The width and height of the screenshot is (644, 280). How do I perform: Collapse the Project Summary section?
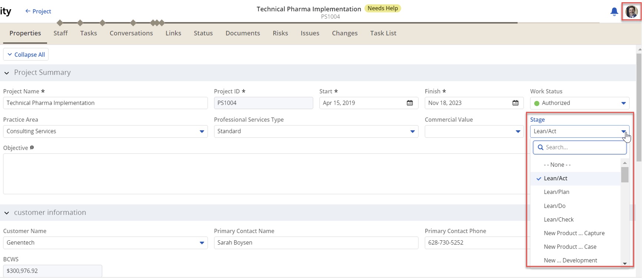coord(7,73)
